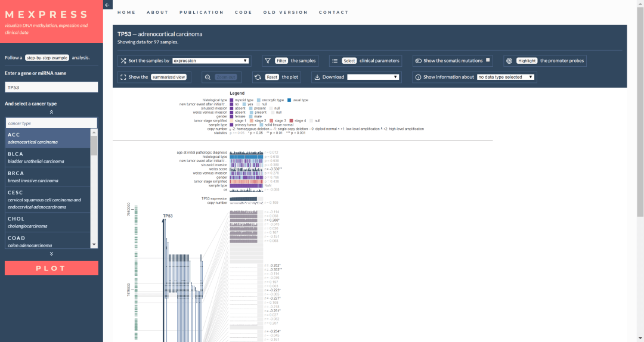
Task: Click usual type blue legend swatch
Action: pos(289,100)
